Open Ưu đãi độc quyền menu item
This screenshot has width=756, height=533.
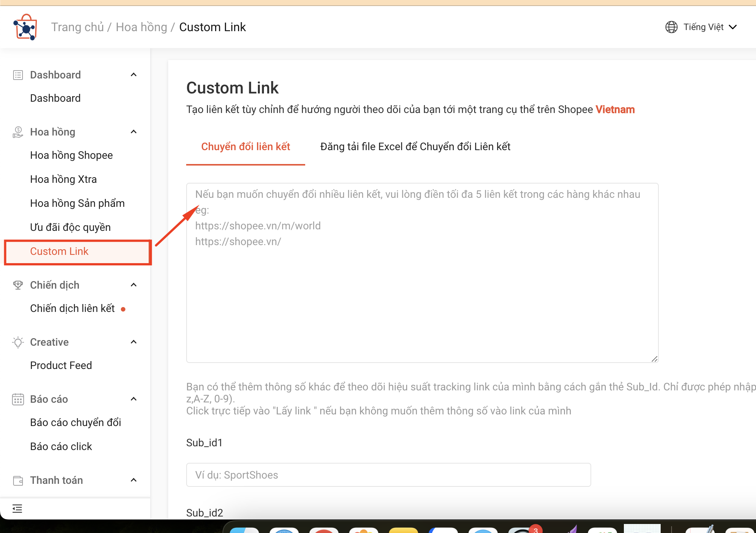coord(70,227)
